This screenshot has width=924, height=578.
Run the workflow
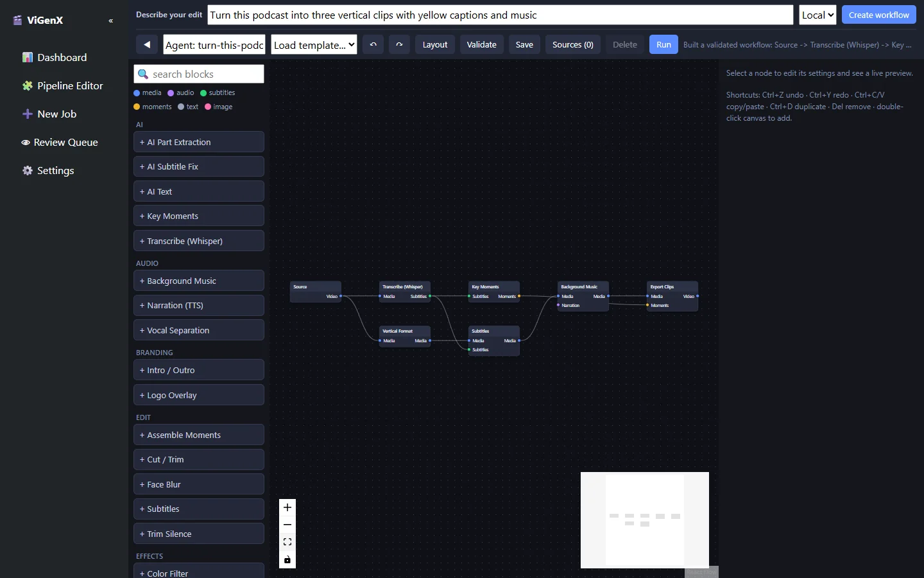[x=663, y=44]
